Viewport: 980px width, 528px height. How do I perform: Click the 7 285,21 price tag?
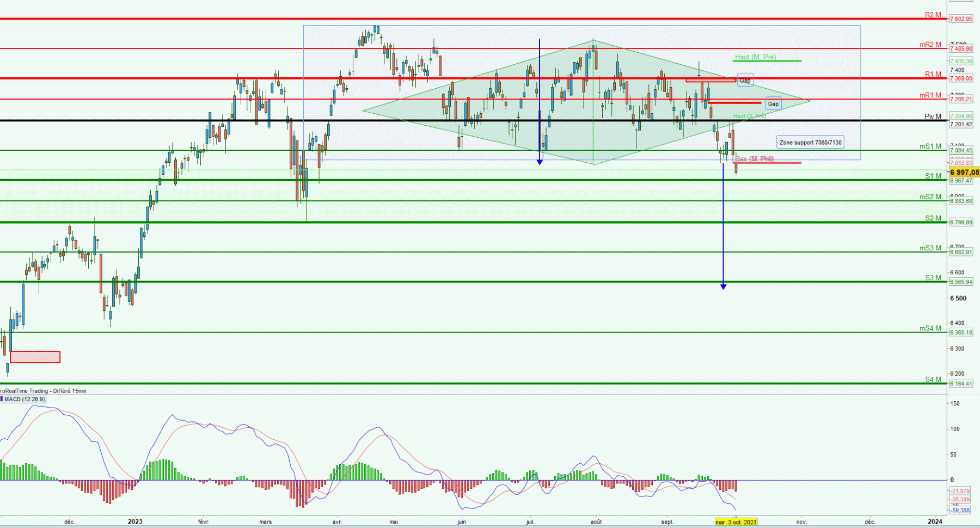coord(961,99)
